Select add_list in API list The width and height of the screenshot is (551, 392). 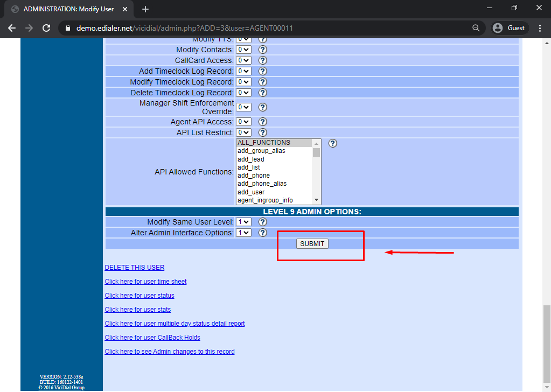tap(274, 167)
